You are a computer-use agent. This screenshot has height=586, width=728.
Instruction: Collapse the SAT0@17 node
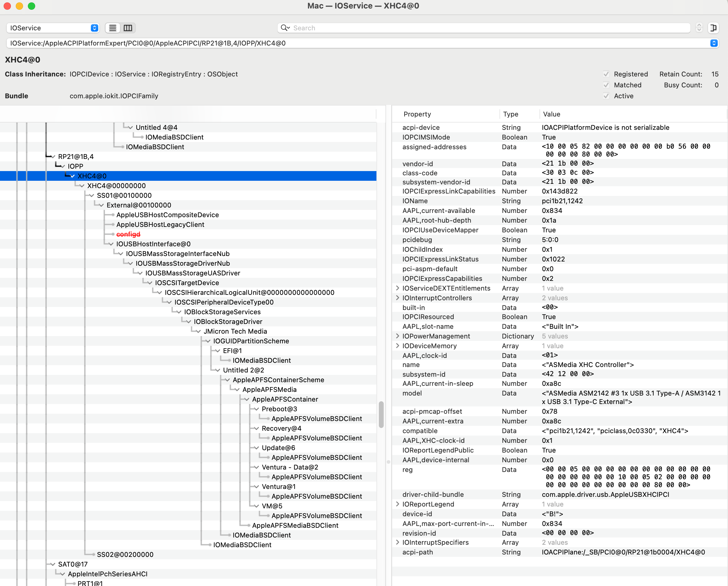(x=53, y=565)
